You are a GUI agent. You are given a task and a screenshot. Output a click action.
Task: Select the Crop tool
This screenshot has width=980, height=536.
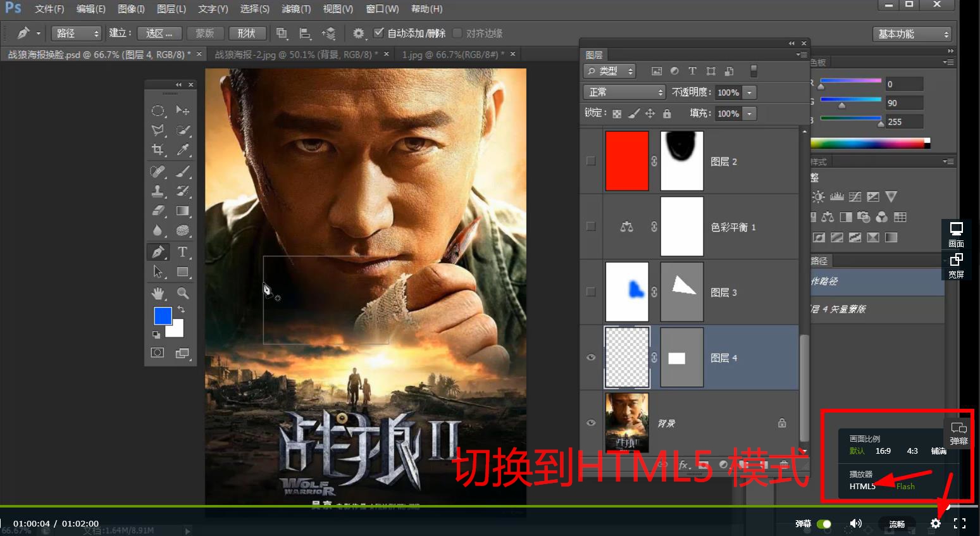tap(158, 150)
